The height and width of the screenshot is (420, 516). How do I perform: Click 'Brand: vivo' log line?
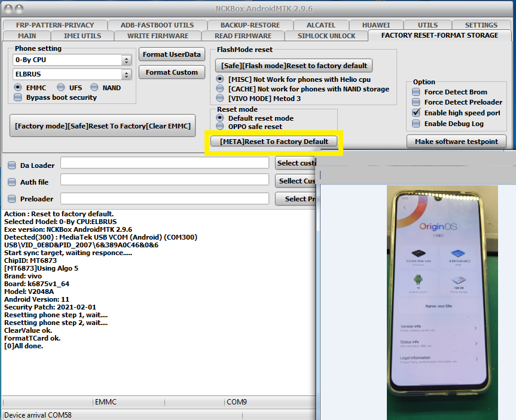click(23, 276)
